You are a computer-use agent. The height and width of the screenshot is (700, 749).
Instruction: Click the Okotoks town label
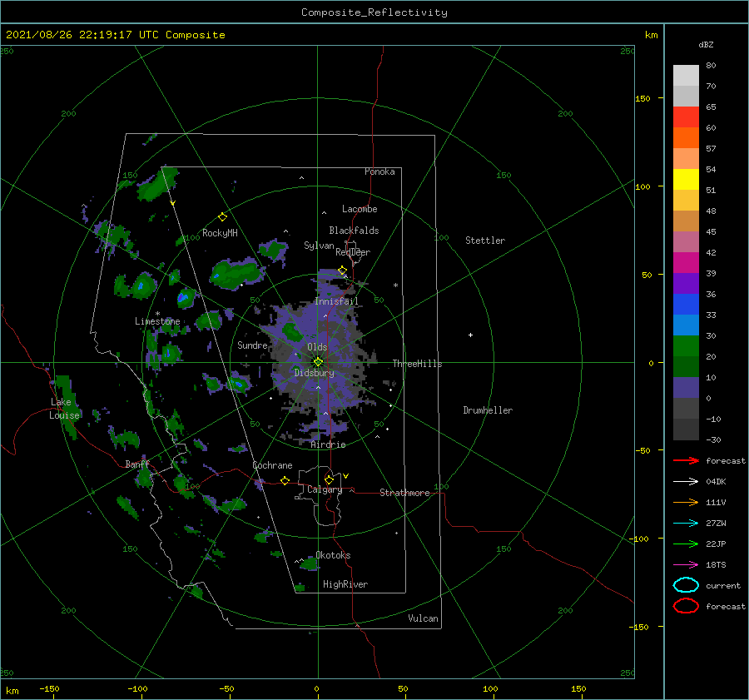pyautogui.click(x=333, y=555)
